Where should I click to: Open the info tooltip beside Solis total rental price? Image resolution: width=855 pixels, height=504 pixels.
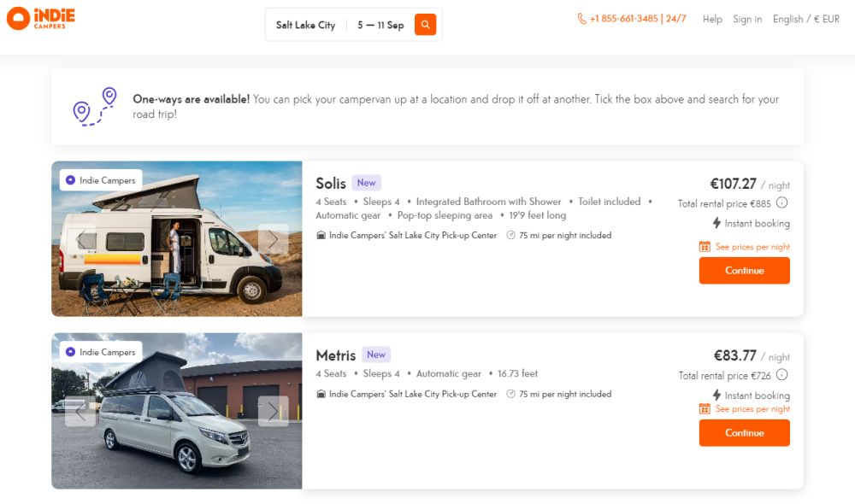pos(782,203)
